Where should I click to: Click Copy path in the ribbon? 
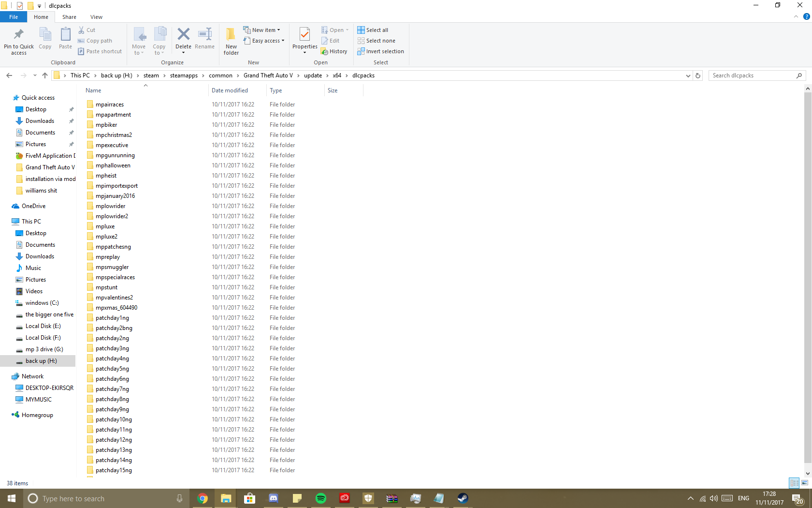tap(95, 41)
